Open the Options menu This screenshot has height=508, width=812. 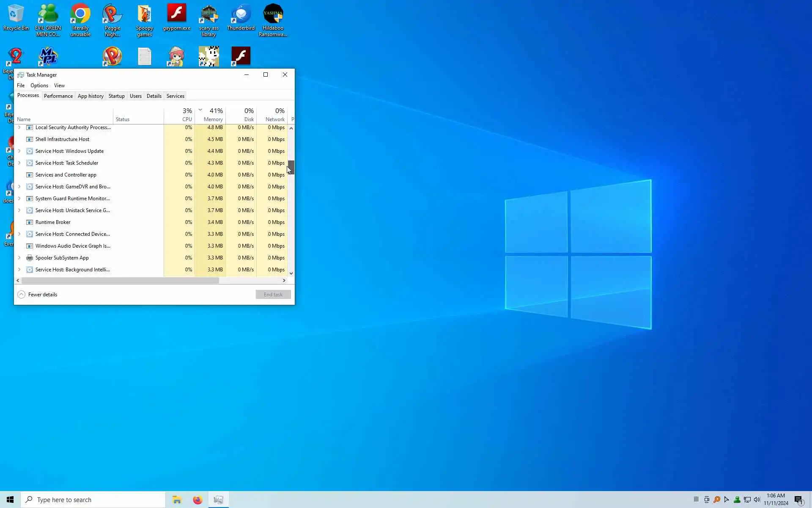point(39,86)
